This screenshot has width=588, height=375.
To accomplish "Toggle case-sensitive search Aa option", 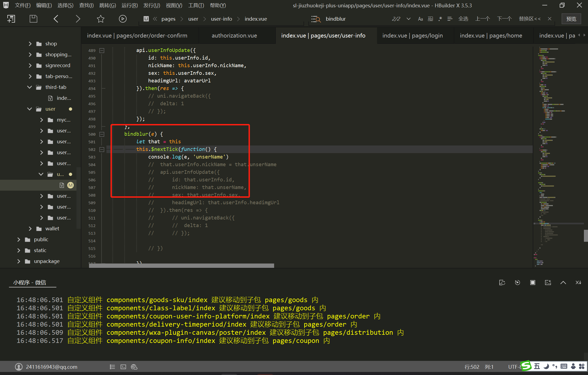I will [x=420, y=19].
